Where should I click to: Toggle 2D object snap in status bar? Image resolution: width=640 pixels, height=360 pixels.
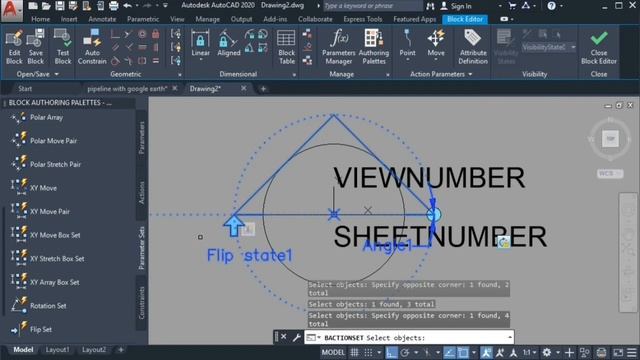coord(463,352)
